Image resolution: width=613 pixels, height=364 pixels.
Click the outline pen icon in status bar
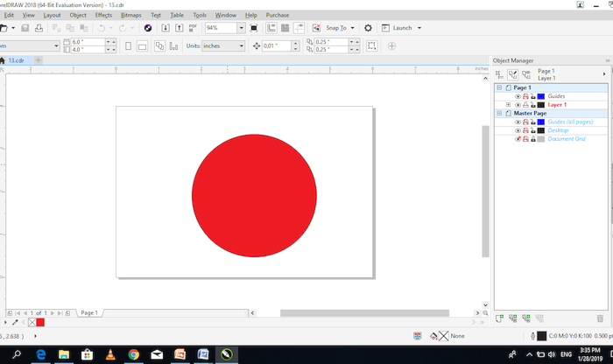coord(532,336)
